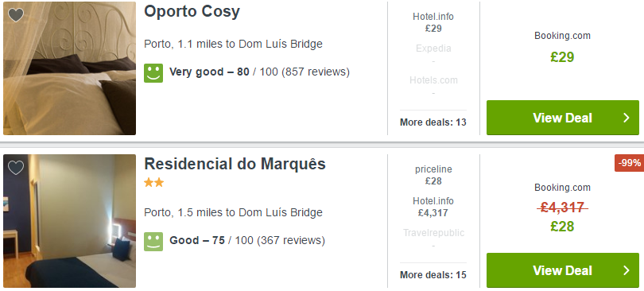The height and width of the screenshot is (291, 644).
Task: Select the Hotel.info £29 deal
Action: click(433, 22)
